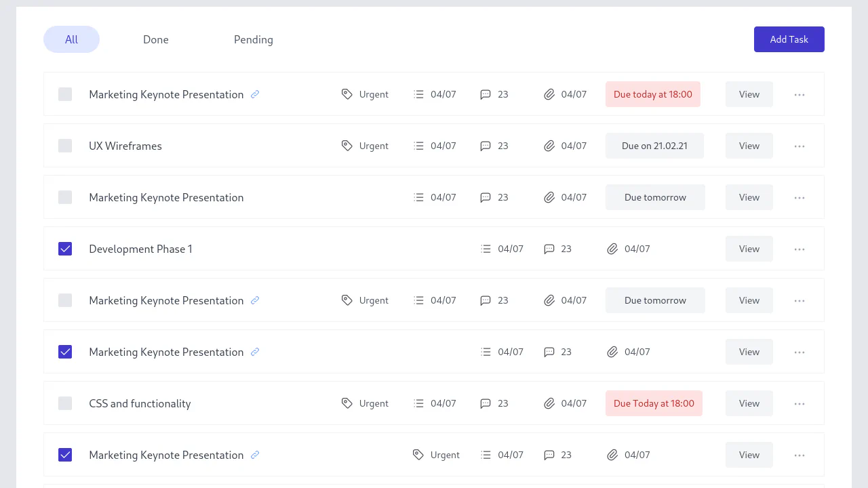Click the subtask list icon in UX Wireframes row

coord(419,146)
